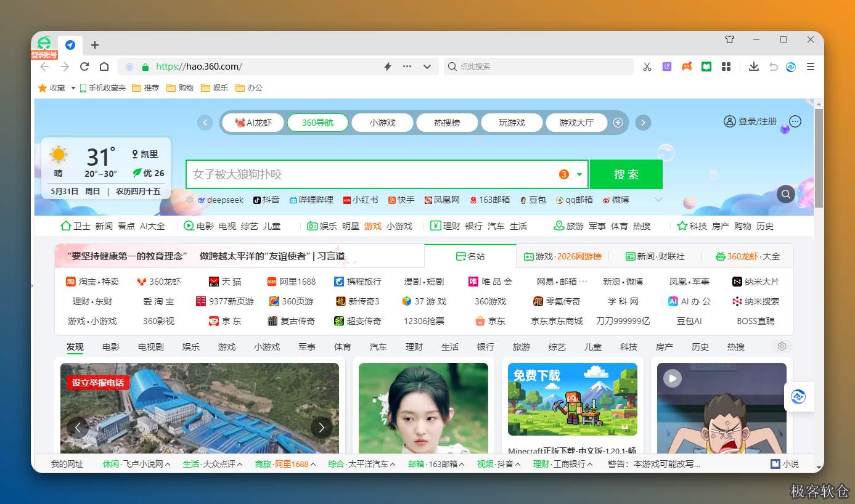Switch to the 游戏·2026网游榜 tab
This screenshot has width=855, height=504.
[x=562, y=256]
